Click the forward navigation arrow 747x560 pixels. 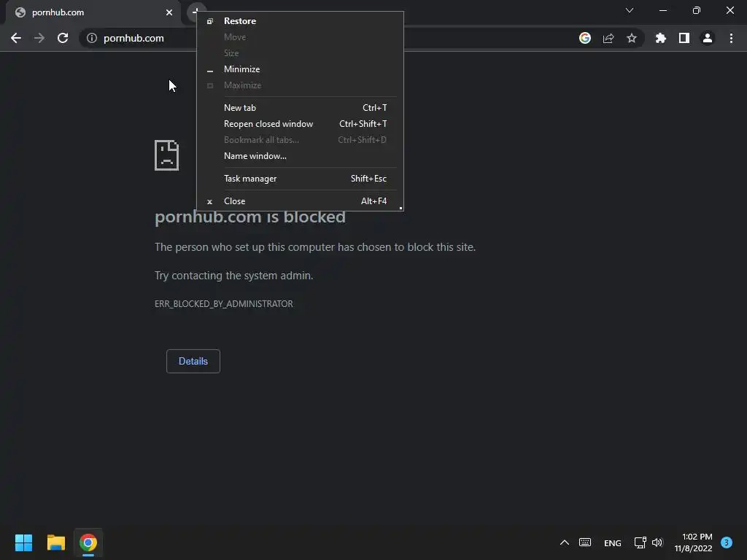(39, 38)
